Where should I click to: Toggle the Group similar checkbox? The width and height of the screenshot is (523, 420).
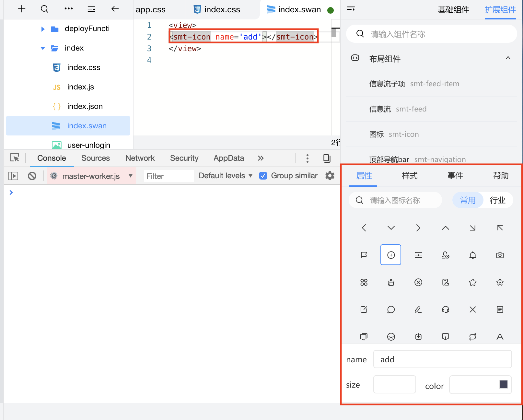coord(263,176)
